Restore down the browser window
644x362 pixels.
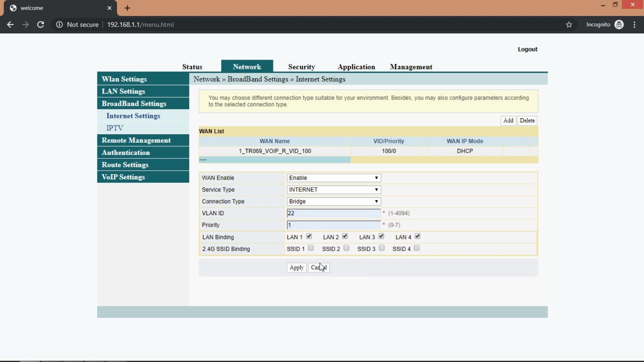pos(615,5)
